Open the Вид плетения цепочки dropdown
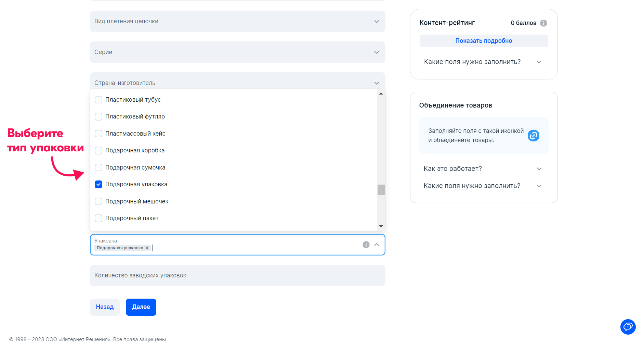Image resolution: width=644 pixels, height=350 pixels. click(238, 21)
